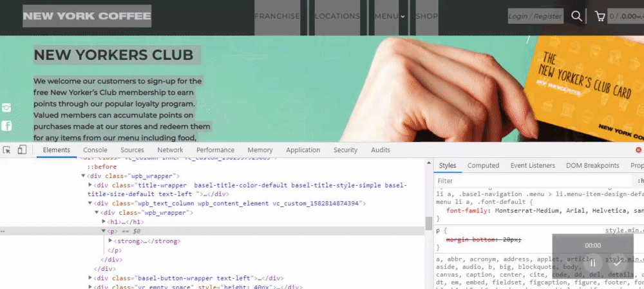Viewport: 644px width, 289px height.
Task: Open the Audits tab
Action: [x=381, y=150]
